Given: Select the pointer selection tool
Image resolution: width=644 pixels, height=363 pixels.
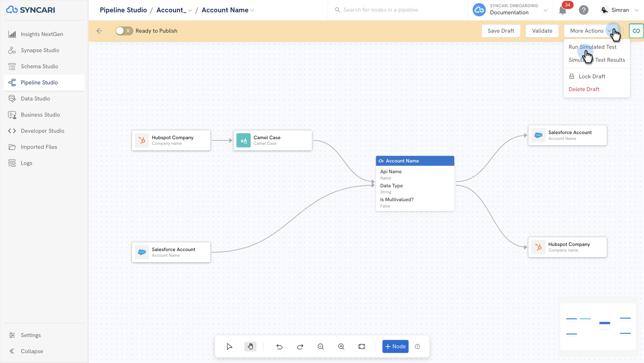Looking at the screenshot, I should click(x=230, y=346).
